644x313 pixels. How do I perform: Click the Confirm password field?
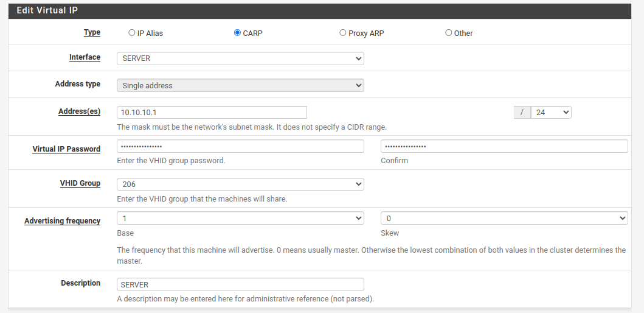point(504,146)
